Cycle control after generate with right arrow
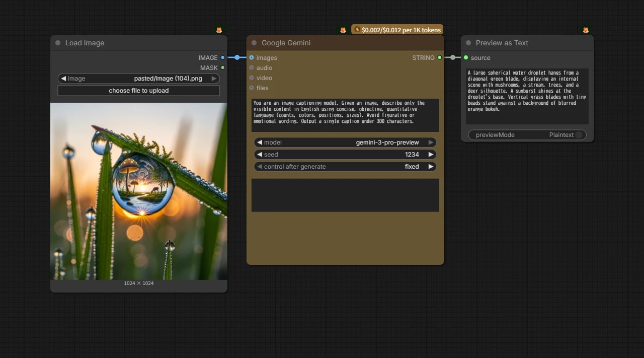Image resolution: width=644 pixels, height=358 pixels. point(431,167)
